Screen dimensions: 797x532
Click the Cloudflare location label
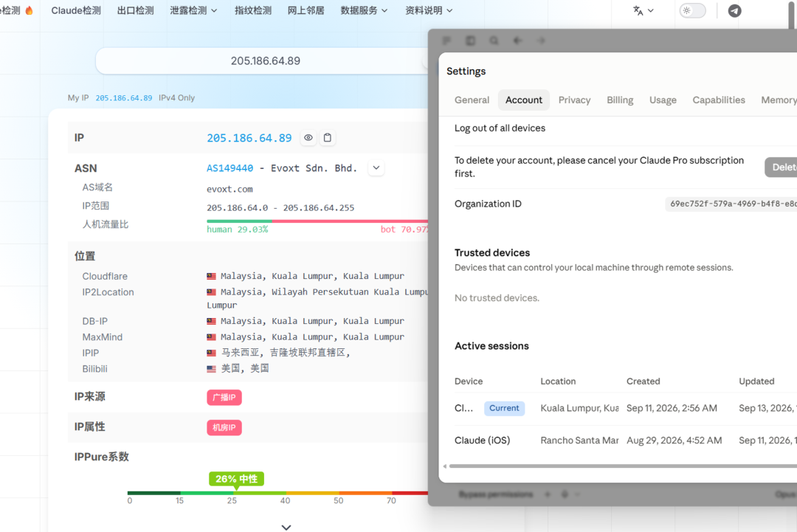click(105, 277)
